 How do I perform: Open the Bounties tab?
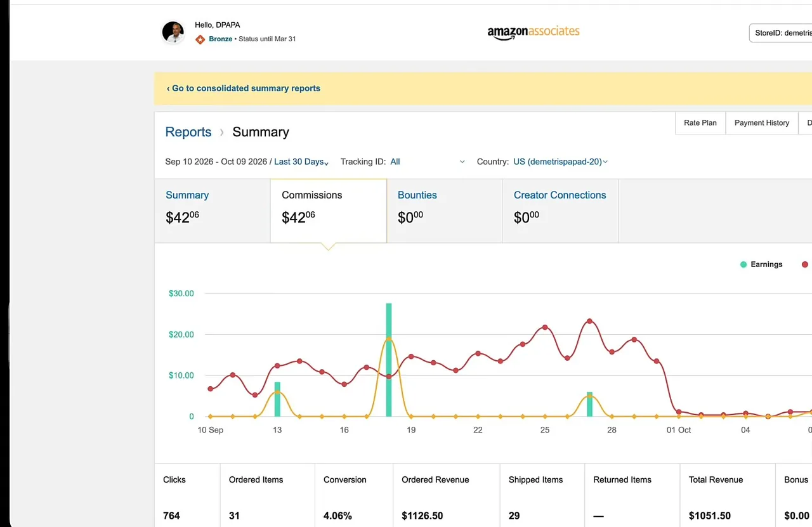pos(444,211)
